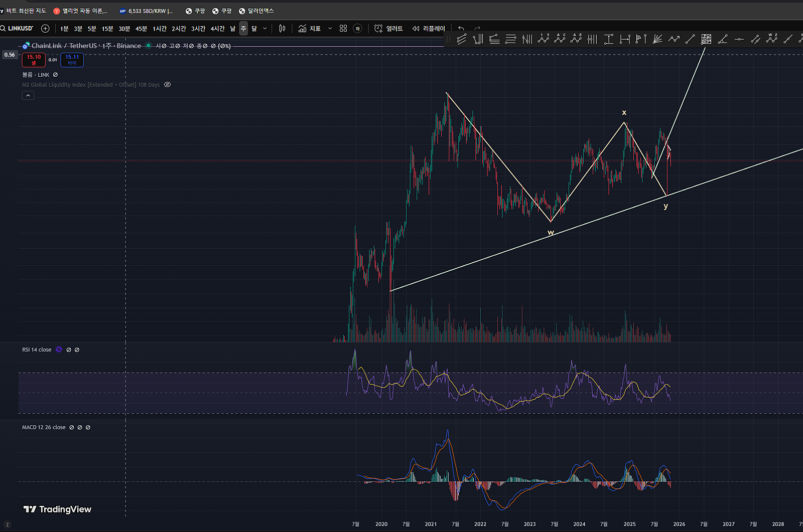Click the RSI purple refresh icon

click(x=59, y=350)
